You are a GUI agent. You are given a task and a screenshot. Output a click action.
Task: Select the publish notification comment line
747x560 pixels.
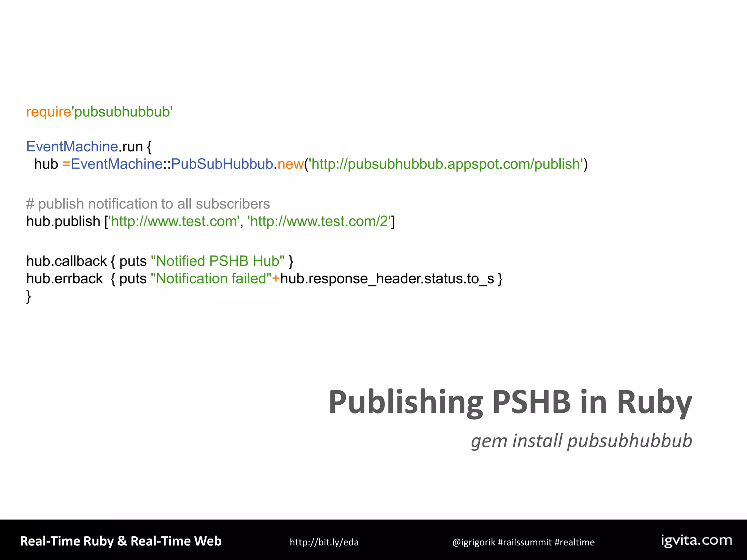[x=148, y=204]
